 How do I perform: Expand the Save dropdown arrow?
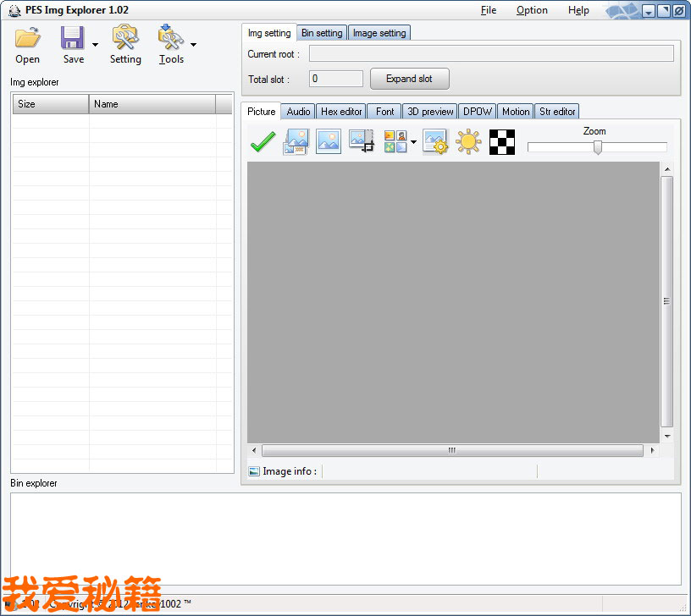click(x=95, y=45)
